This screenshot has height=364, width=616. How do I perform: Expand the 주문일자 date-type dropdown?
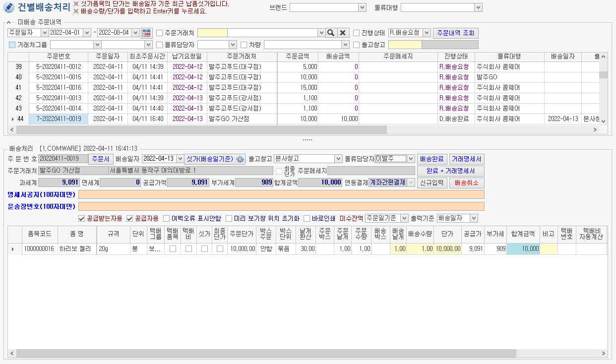(45, 33)
